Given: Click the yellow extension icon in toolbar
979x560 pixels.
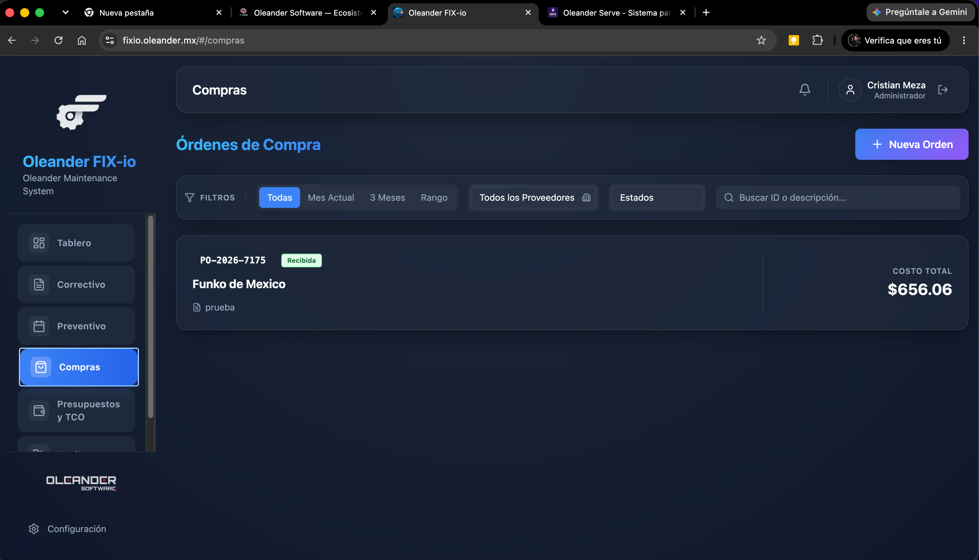Looking at the screenshot, I should click(x=794, y=40).
